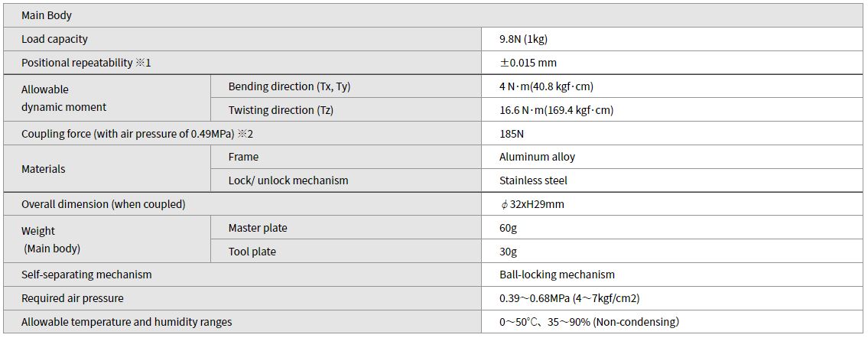Select the Frame material cell

click(x=346, y=157)
